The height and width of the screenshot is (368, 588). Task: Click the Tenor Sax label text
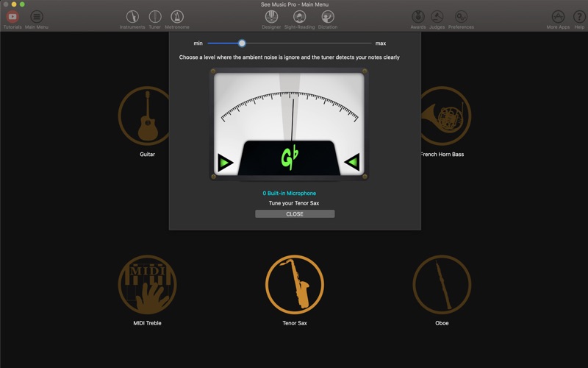(x=295, y=323)
